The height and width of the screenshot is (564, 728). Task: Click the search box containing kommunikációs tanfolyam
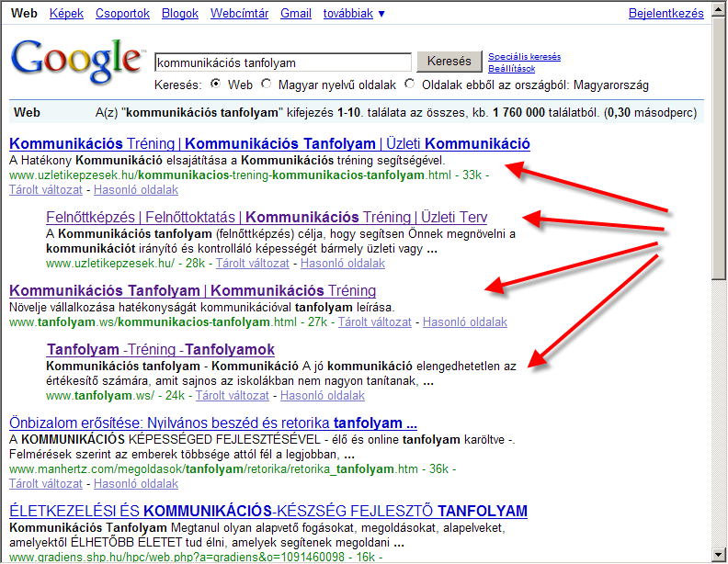tap(283, 62)
